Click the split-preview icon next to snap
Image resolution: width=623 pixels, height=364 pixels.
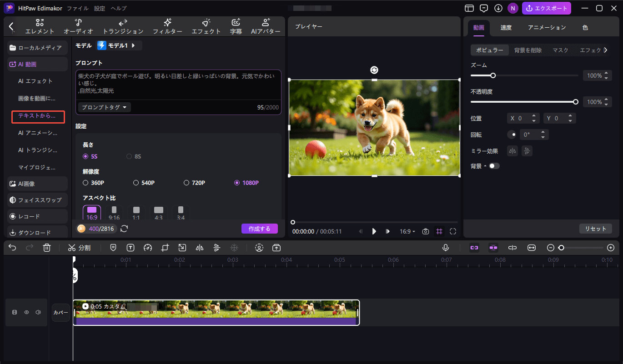(512, 248)
